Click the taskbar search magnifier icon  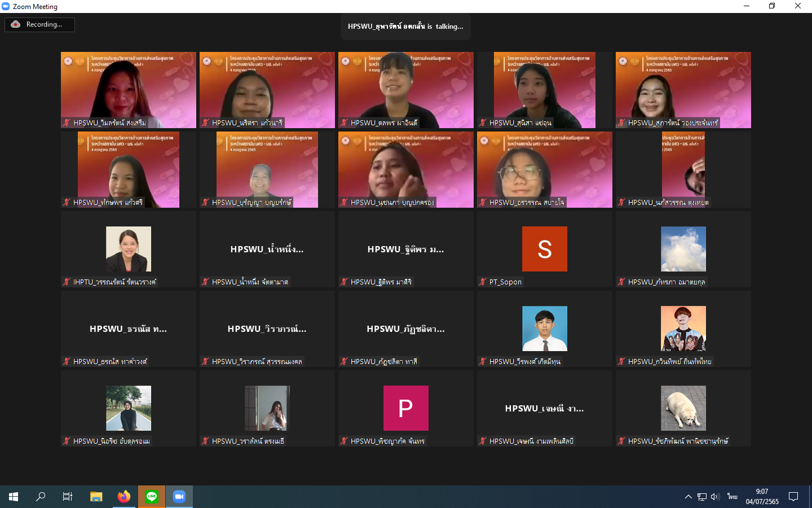[x=41, y=497]
